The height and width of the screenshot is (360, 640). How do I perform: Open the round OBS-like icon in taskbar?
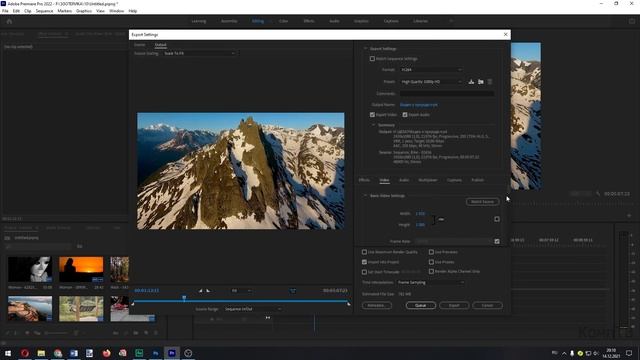[x=188, y=353]
